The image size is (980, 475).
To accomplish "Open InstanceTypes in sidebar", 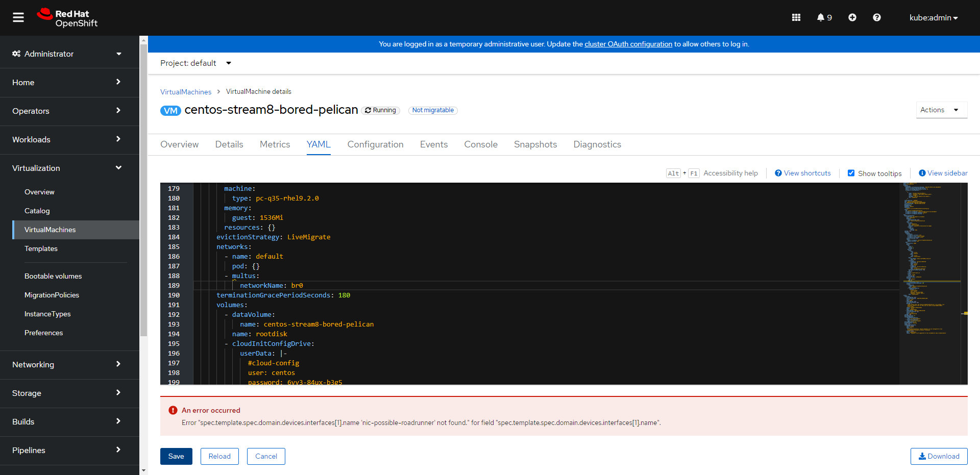I will click(x=47, y=314).
